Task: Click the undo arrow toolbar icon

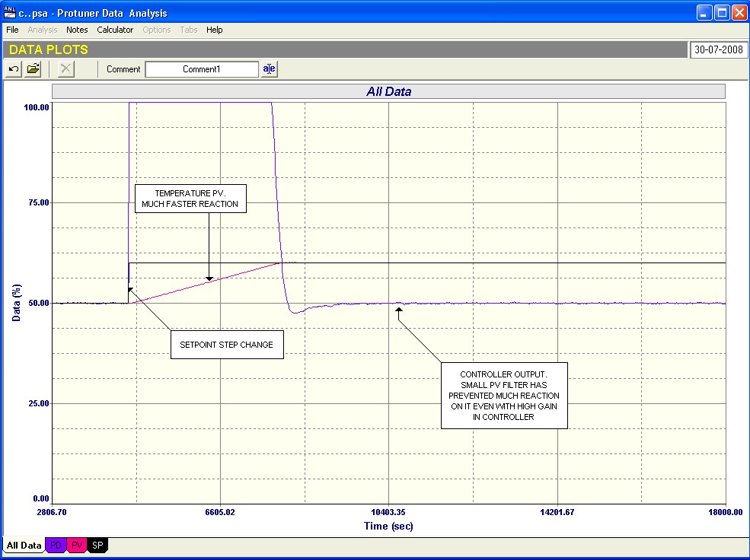Action: click(14, 69)
